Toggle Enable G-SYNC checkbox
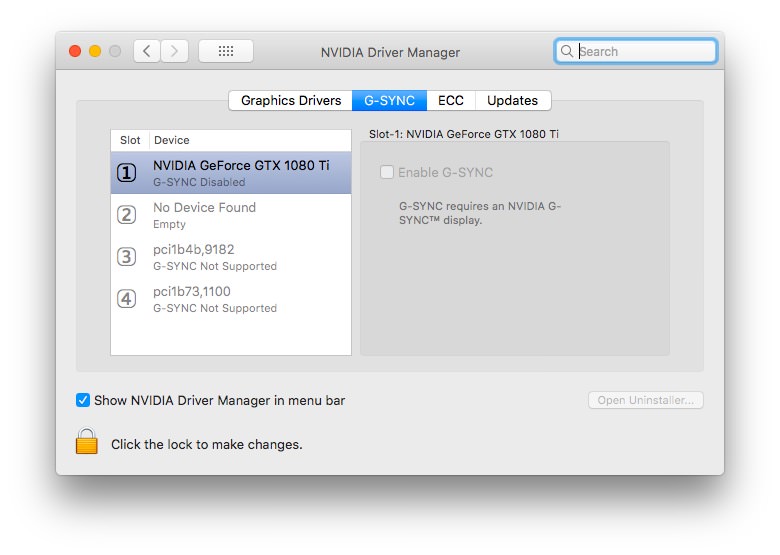The height and width of the screenshot is (555, 780). 387,173
